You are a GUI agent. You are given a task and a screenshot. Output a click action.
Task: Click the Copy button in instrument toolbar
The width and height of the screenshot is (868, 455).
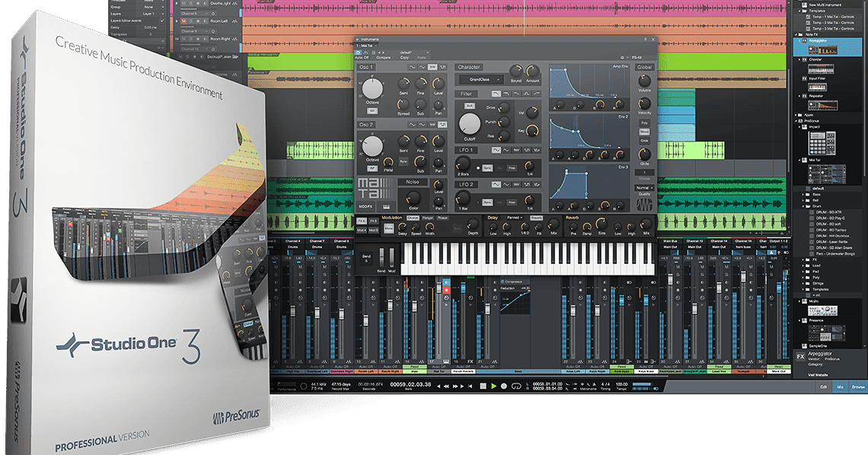pyautogui.click(x=404, y=58)
